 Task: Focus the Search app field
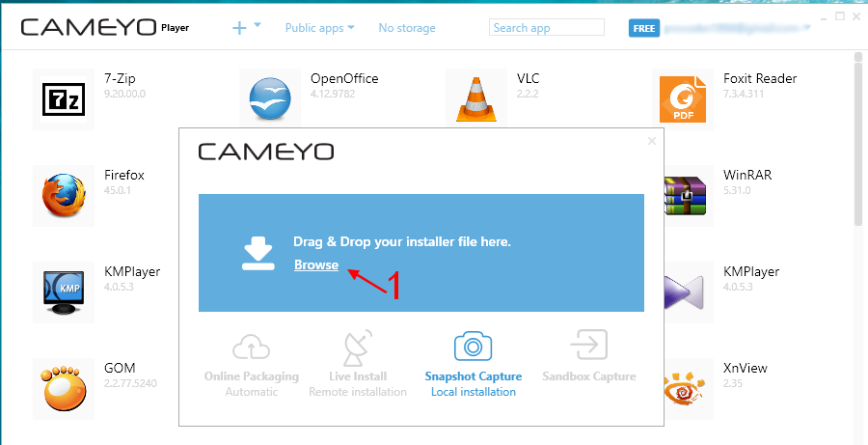pos(547,28)
